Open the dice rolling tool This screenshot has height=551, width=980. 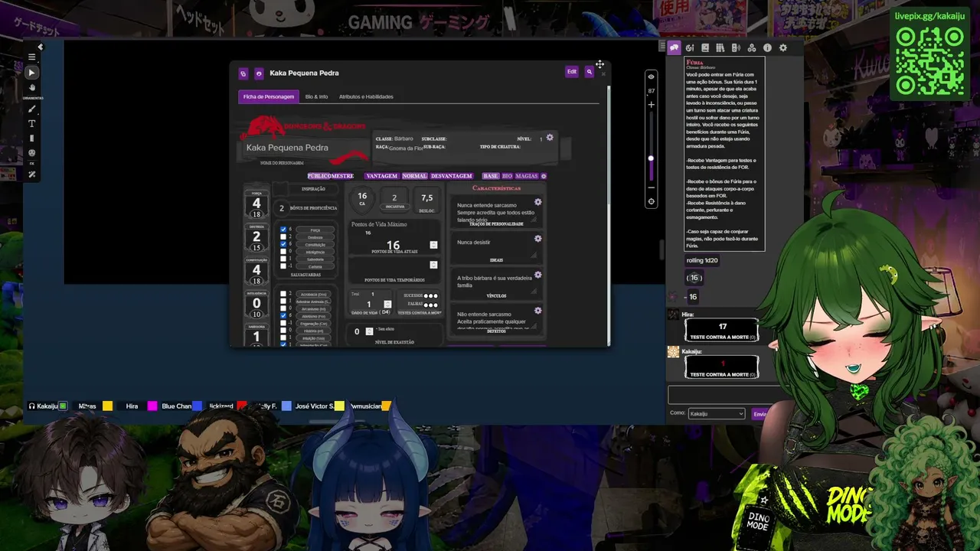(x=31, y=153)
